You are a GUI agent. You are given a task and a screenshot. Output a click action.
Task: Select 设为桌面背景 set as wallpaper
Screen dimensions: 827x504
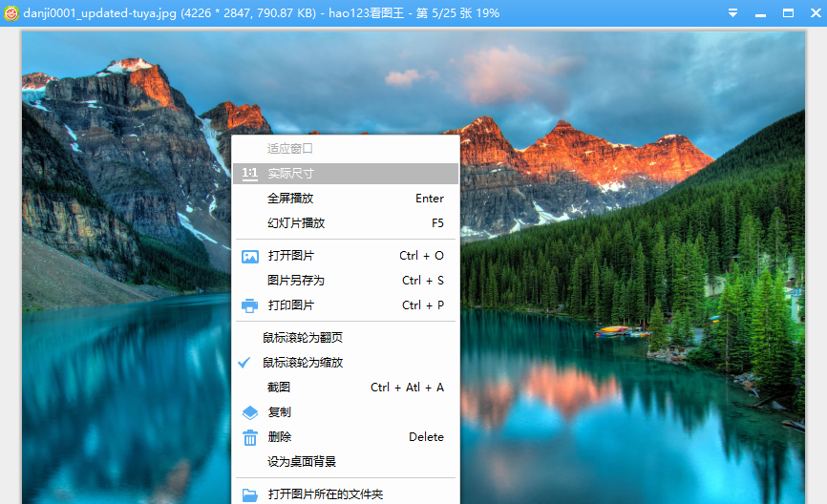pyautogui.click(x=346, y=461)
